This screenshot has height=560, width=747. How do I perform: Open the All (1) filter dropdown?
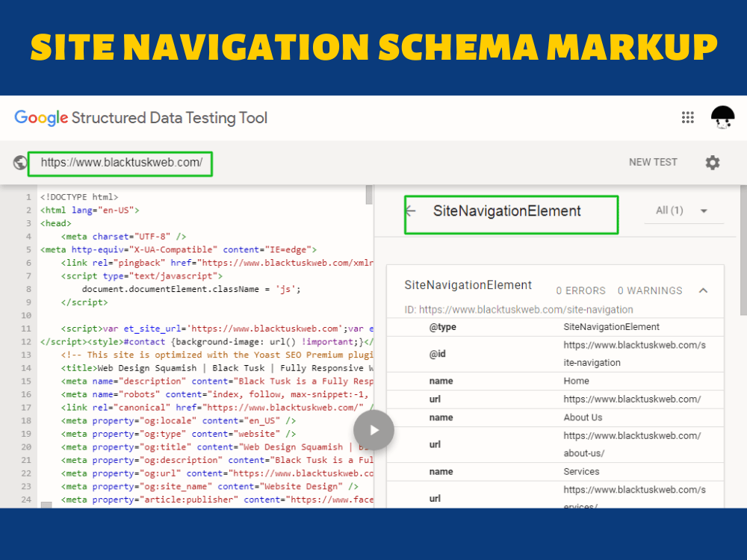(684, 211)
